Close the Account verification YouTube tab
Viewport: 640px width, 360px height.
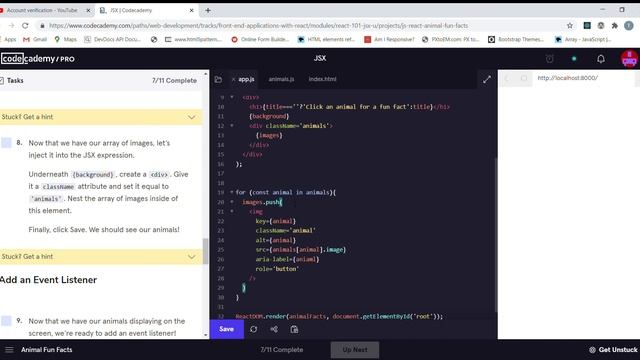pos(88,11)
